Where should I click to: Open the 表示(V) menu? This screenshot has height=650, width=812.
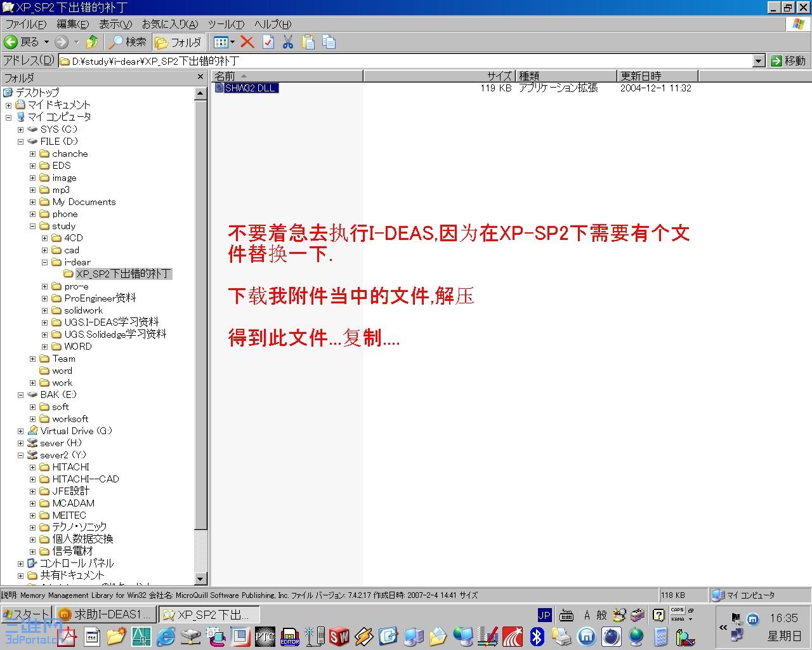pos(115,24)
